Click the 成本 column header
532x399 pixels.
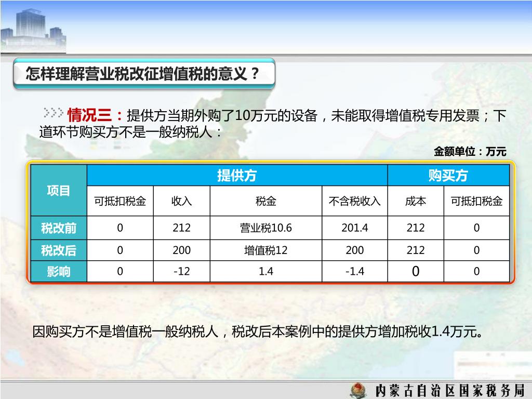(x=416, y=201)
